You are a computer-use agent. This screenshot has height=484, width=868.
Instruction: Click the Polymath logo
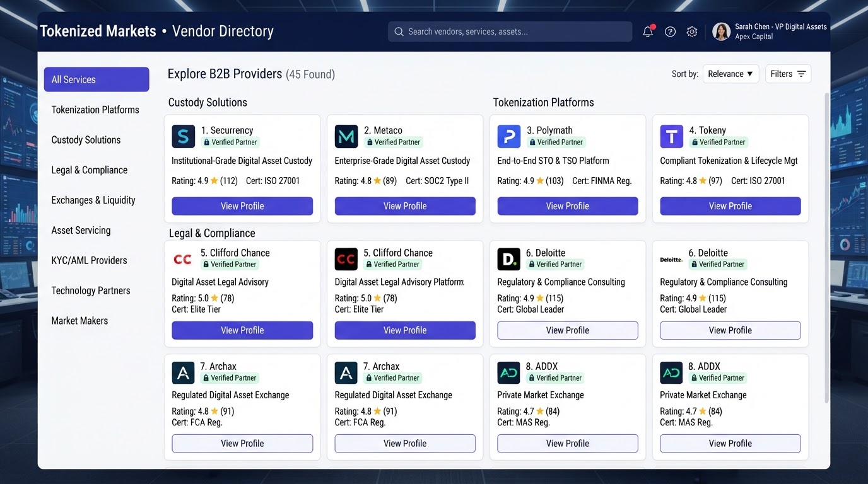tap(509, 136)
